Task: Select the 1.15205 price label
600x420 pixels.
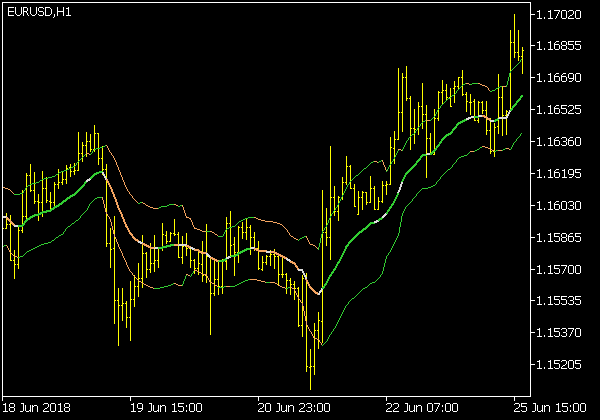Action: 559,365
